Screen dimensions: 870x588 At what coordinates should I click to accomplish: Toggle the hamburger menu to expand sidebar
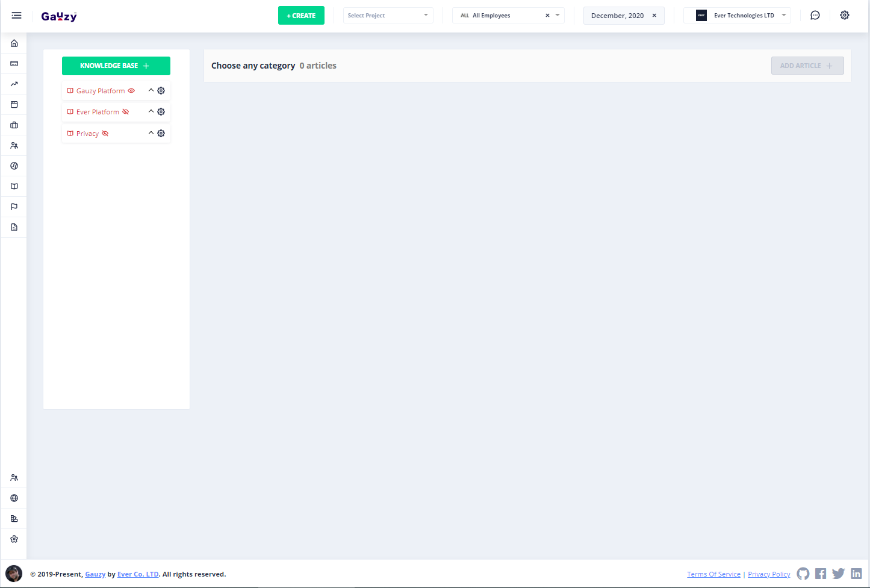17,16
